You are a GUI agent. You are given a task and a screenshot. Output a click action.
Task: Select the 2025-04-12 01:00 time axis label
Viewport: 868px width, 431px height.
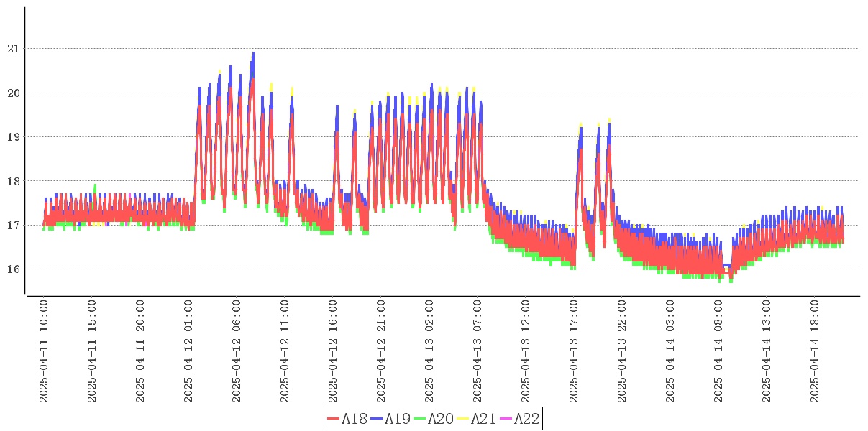pos(188,351)
